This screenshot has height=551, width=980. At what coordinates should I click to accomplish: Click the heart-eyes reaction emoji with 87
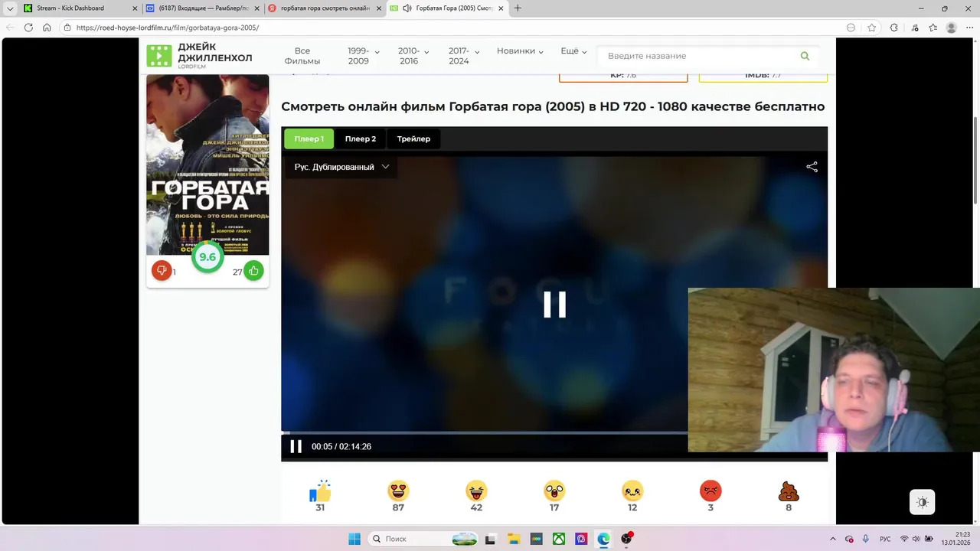point(398,491)
